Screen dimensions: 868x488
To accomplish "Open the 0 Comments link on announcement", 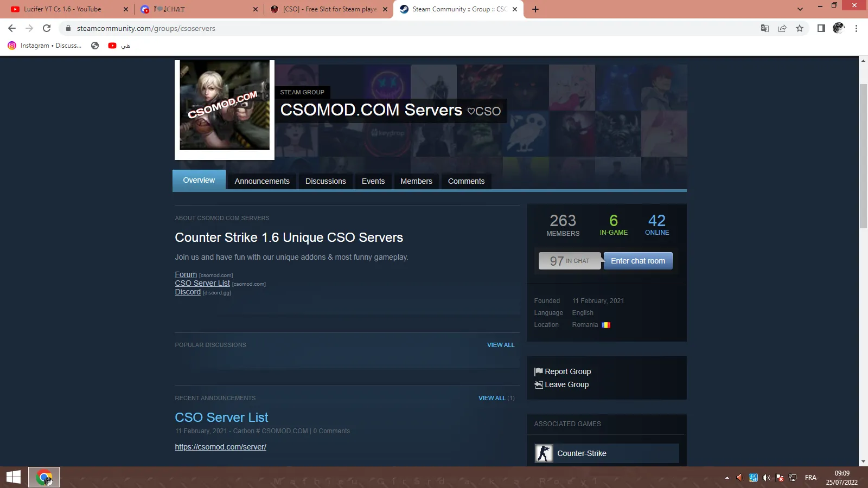I will tap(331, 431).
